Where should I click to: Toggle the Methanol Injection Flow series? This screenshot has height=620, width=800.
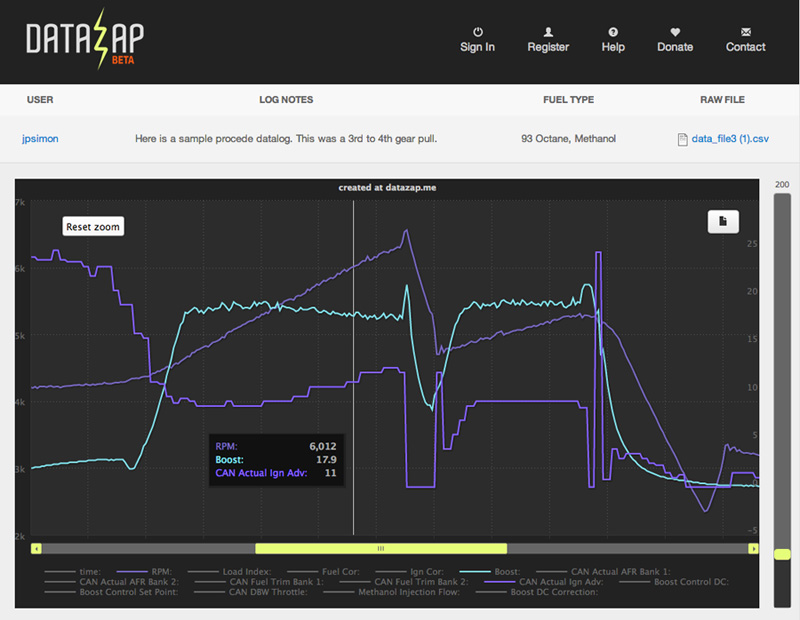412,591
